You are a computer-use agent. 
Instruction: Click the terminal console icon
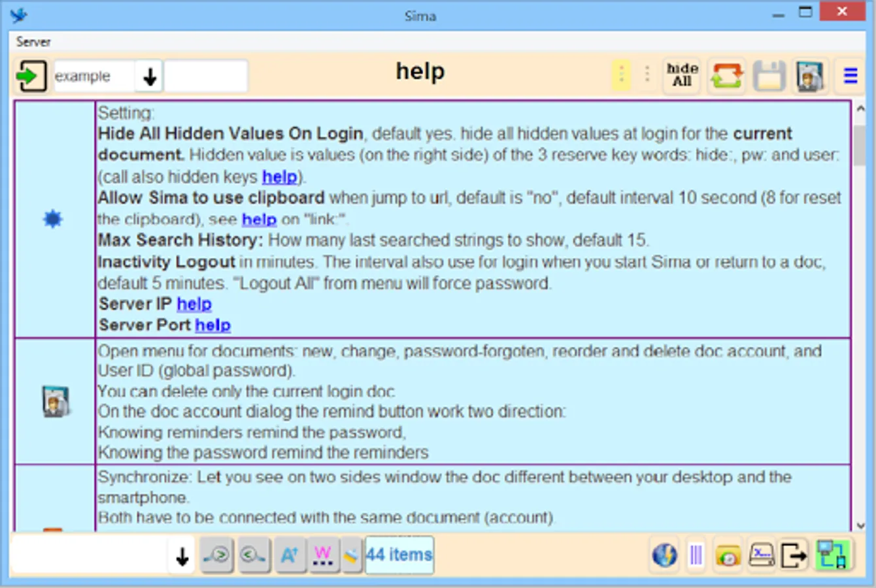pos(762,555)
